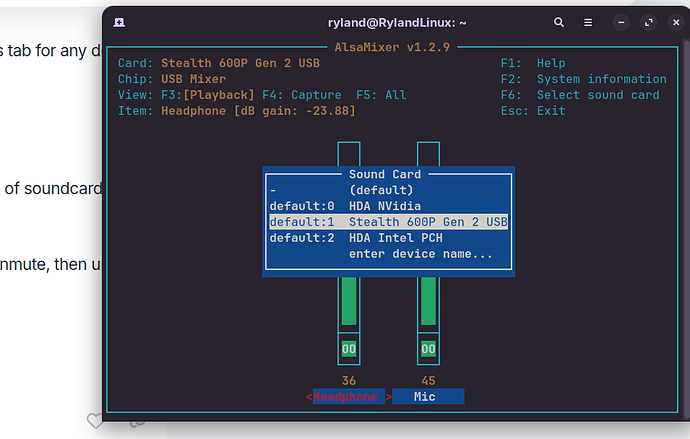
Task: Click the 'Chip: USB Mixer' line
Action: click(x=172, y=79)
